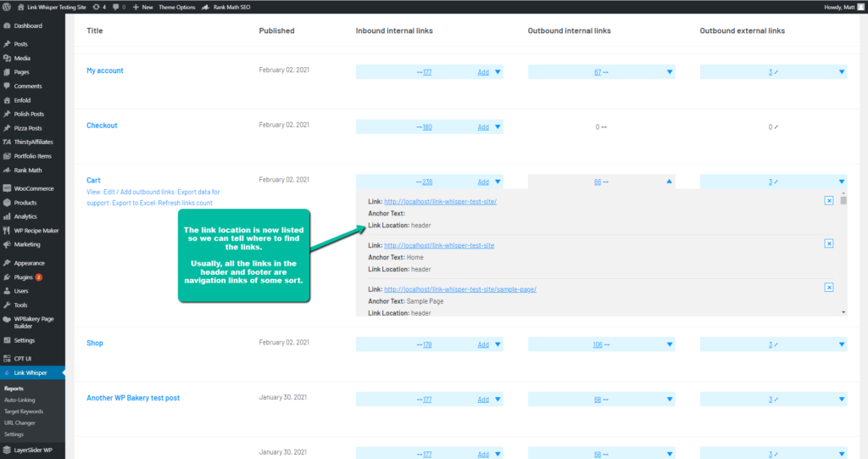Open Rank Math SEO admin bar menu
The image size is (868, 459).
coord(226,7)
